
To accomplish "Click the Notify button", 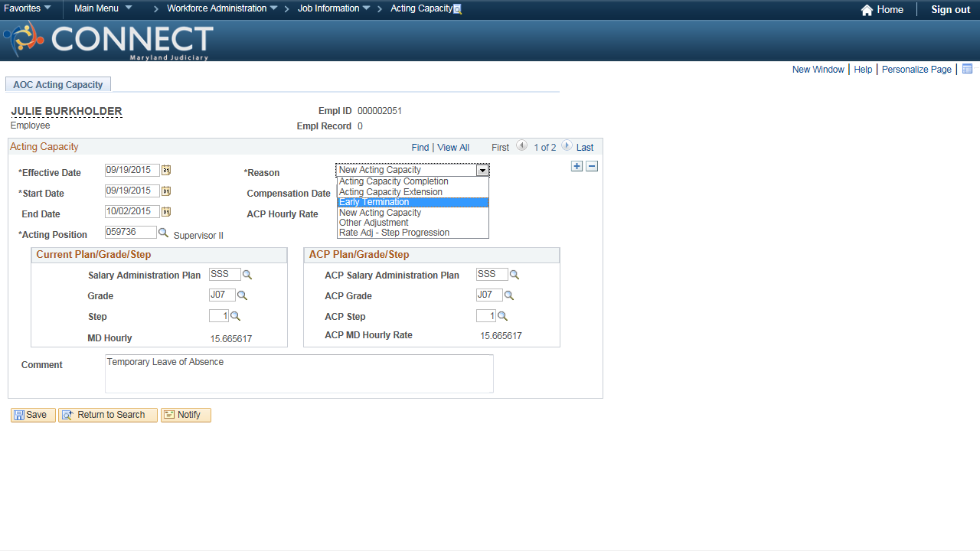I will (186, 415).
